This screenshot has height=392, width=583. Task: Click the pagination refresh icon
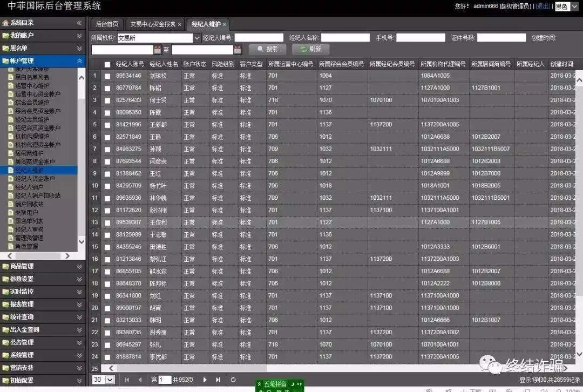point(233,380)
